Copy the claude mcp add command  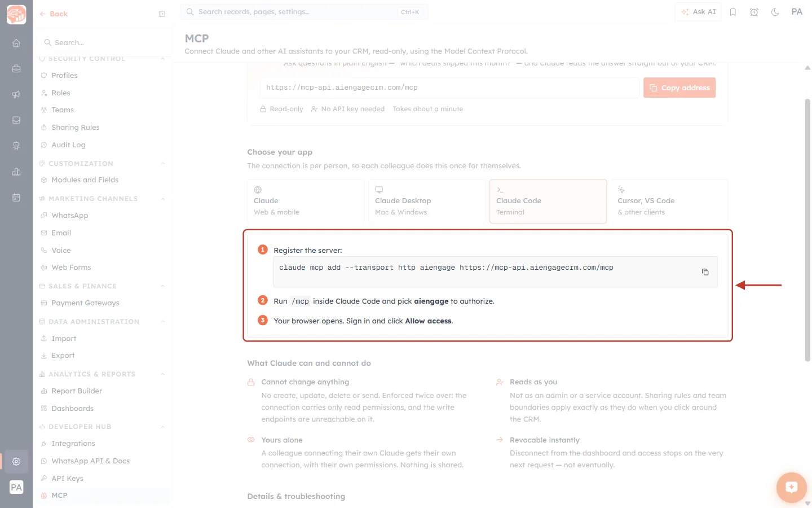click(705, 272)
